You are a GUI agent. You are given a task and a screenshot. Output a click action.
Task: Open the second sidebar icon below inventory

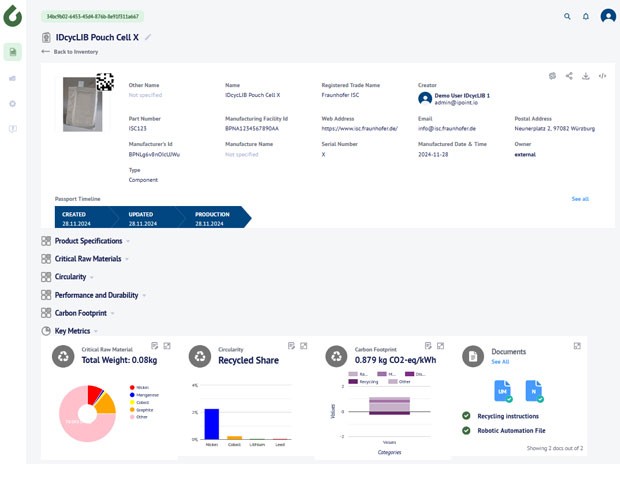coord(13,78)
